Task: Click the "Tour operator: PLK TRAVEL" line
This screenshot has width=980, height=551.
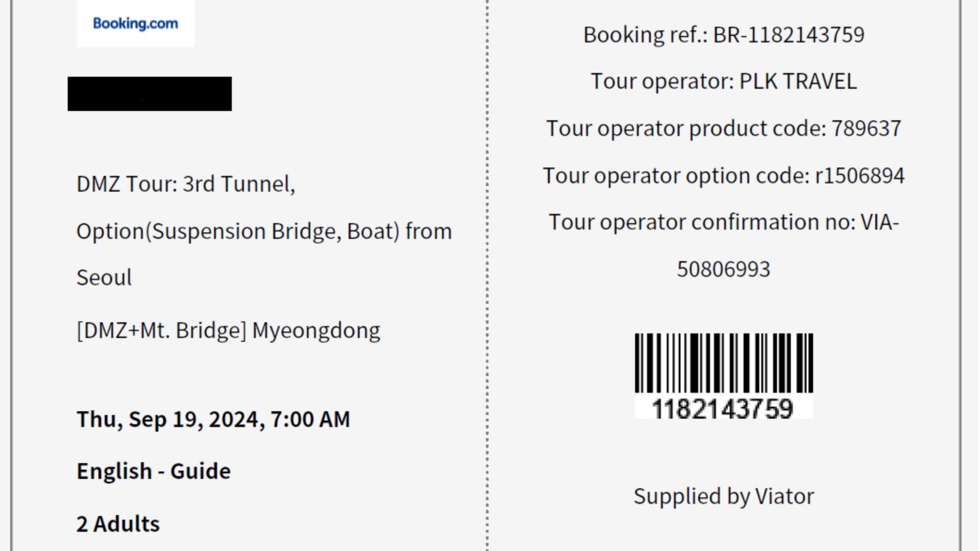Action: coord(724,82)
